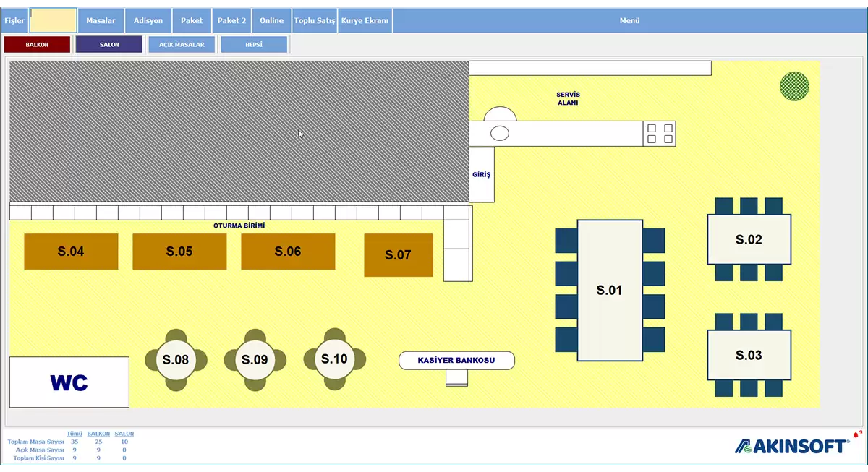Select table S.02 with six chairs
Viewport: 868px width, 472px height.
(749, 240)
